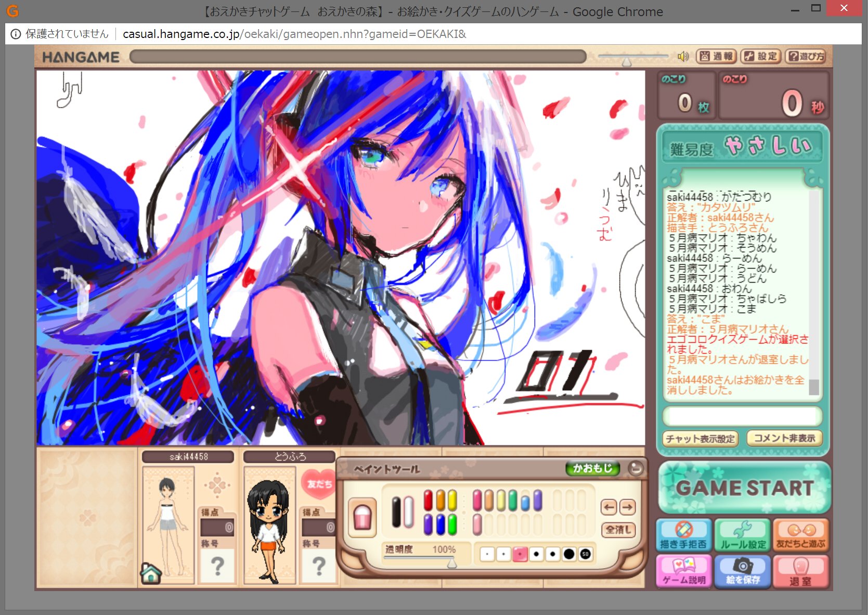The width and height of the screenshot is (868, 615).
Task: Click the GAME START button
Action: coord(744,488)
